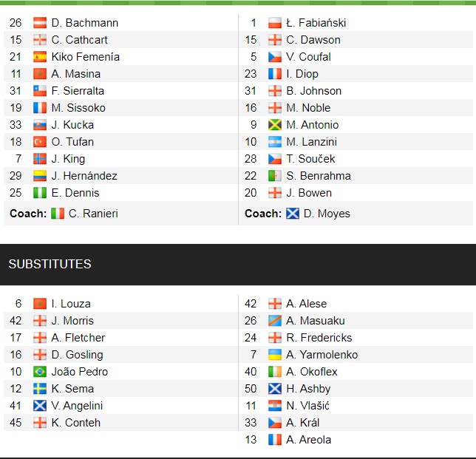Screen dimensions: 476x459
Task: Click the Colombia flag next to J. Hernández
Action: (40, 176)
